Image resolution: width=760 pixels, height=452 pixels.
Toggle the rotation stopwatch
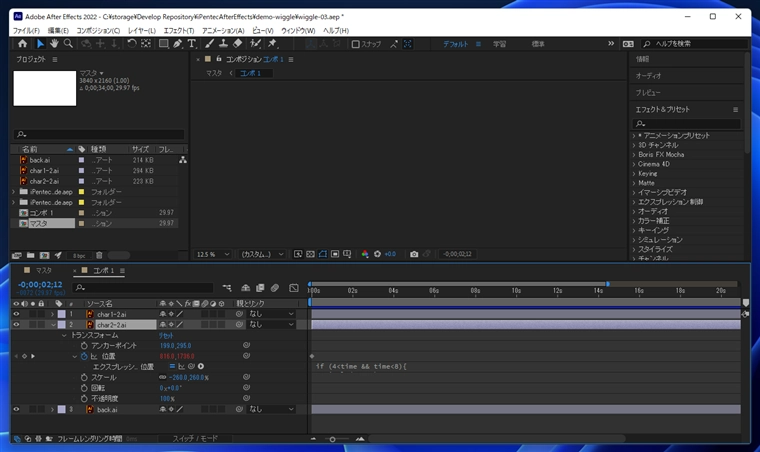coord(84,388)
